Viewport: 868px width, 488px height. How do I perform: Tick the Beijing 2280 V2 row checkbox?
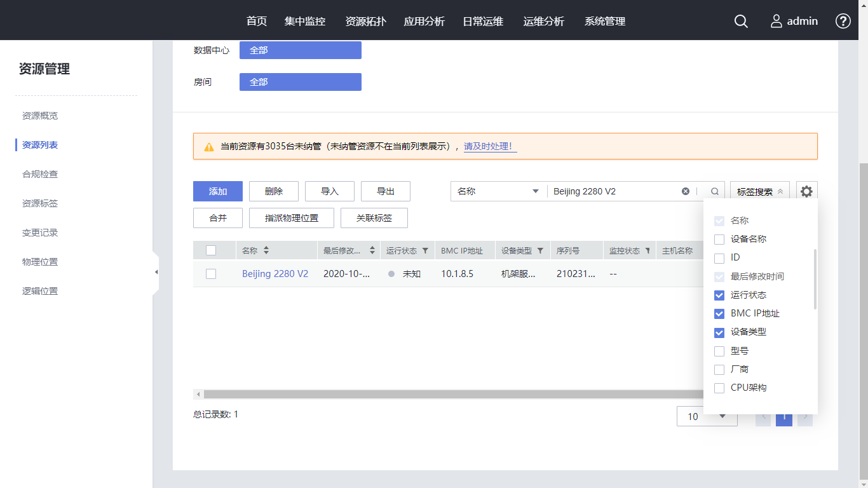click(x=211, y=274)
